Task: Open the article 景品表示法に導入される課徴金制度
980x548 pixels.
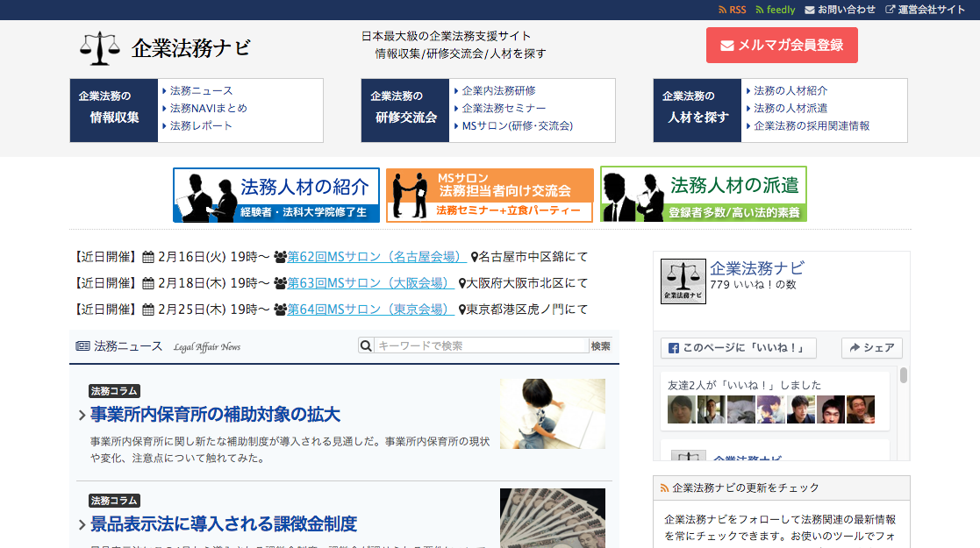Action: [224, 523]
